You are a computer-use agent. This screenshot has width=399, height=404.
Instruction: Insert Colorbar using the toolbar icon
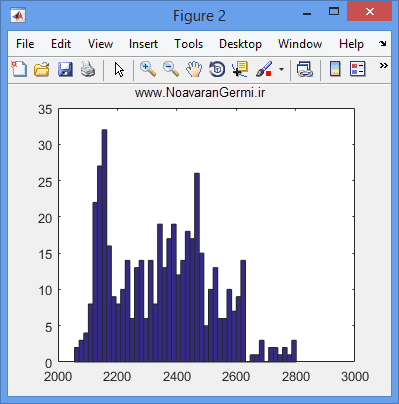pyautogui.click(x=335, y=69)
